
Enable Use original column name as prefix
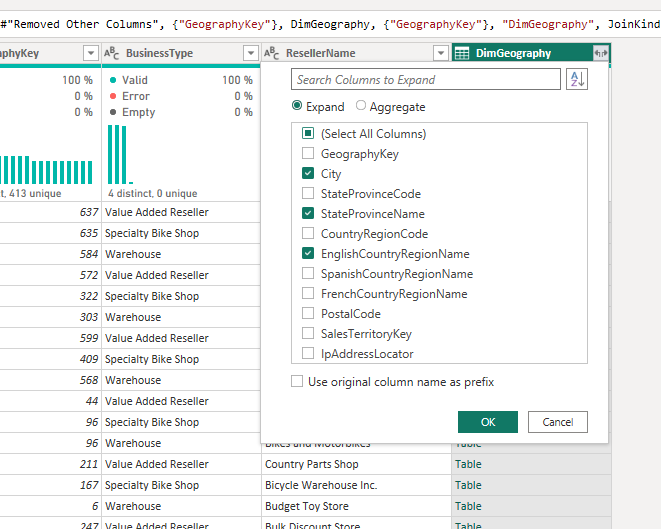(x=297, y=382)
